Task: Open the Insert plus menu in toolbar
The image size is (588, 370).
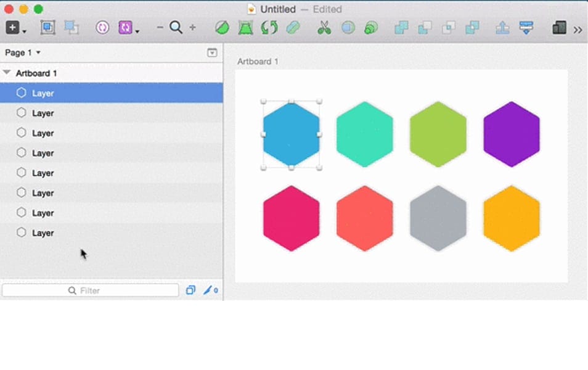Action: point(15,28)
